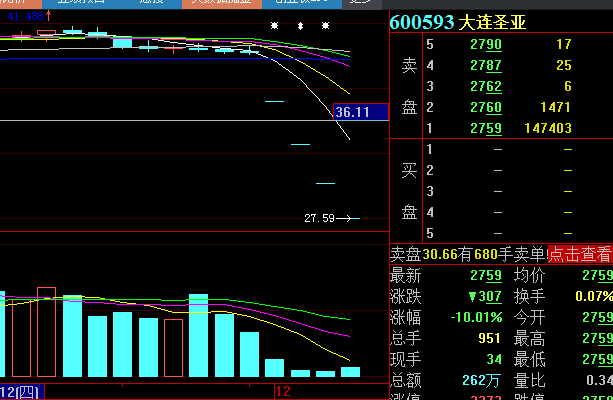
Task: Click 量比 value 0.34
Action: point(599,380)
